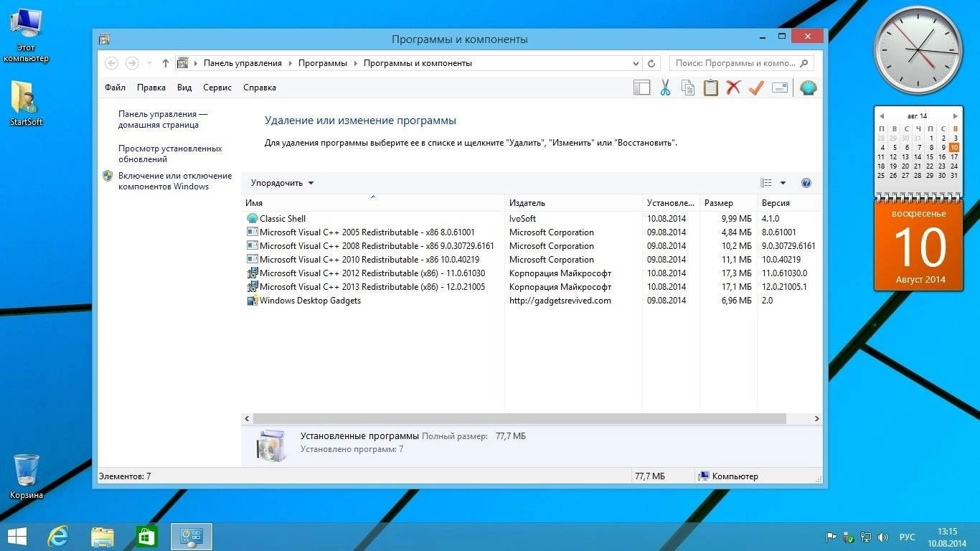Select Classic Shell program row
The width and height of the screenshot is (980, 551).
[531, 219]
